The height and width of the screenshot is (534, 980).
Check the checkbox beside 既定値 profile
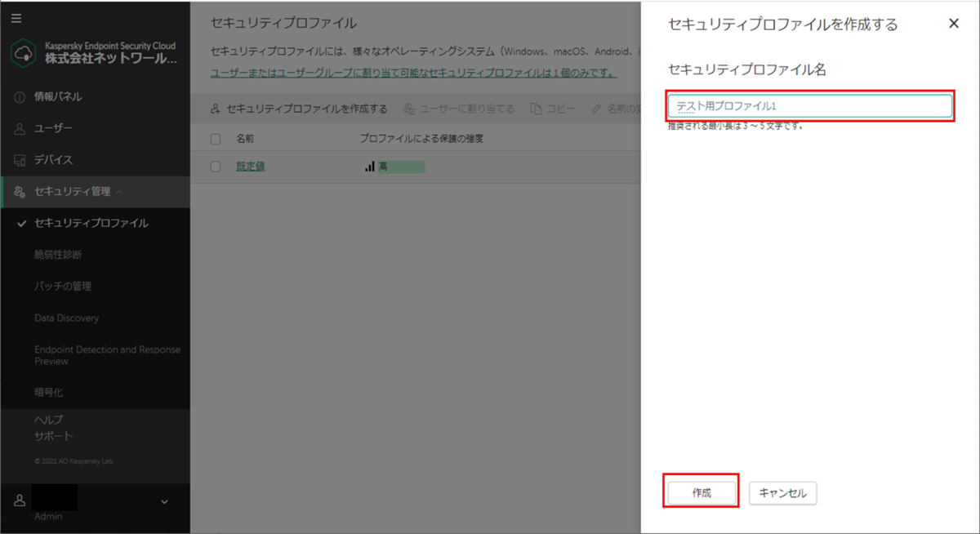click(x=215, y=166)
